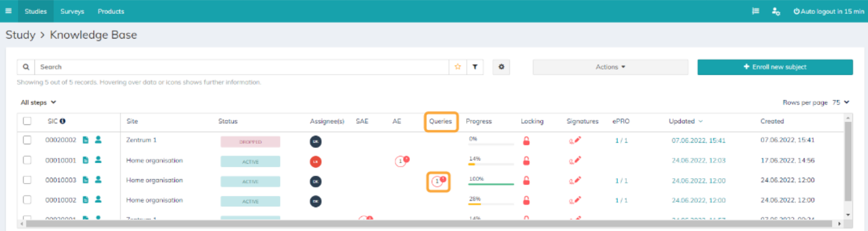Tick the checkbox for subject 00010001

[27, 160]
